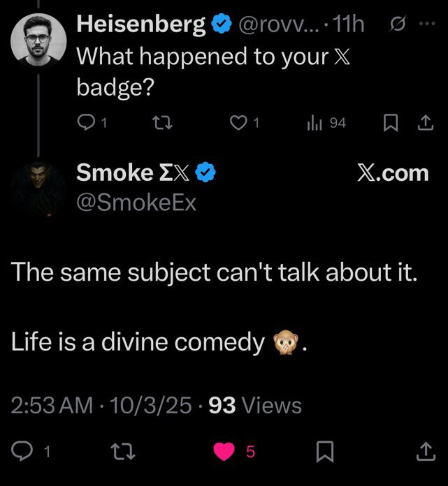Image resolution: width=448 pixels, height=486 pixels.
Task: Open Heisenberg's profile picture
Action: [x=39, y=39]
